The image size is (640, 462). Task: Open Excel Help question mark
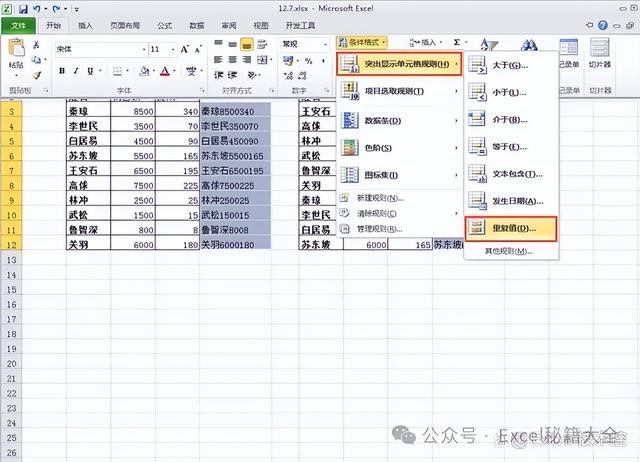click(x=603, y=25)
